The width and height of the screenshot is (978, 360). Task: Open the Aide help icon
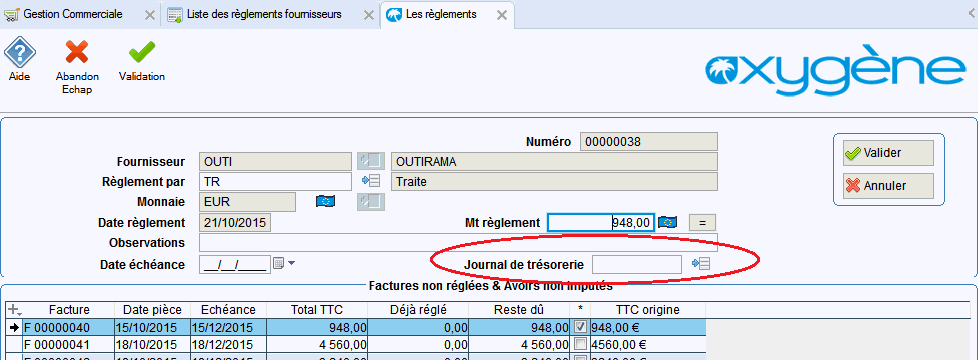[20, 53]
